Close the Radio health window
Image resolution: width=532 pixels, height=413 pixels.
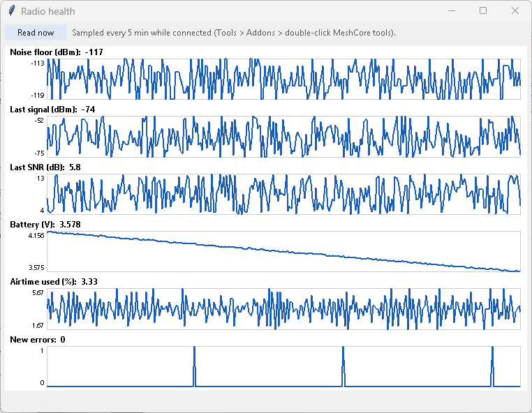[x=515, y=11]
